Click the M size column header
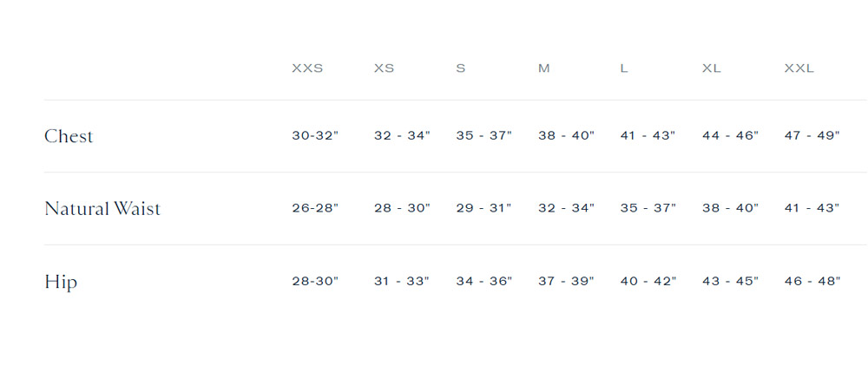Viewport: 868px width, 378px height. [x=544, y=68]
